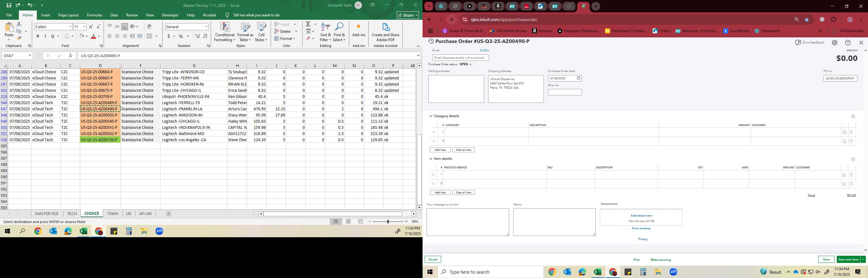Open the Formulas ribbon tab
This screenshot has height=278, width=868.
pos(94,15)
